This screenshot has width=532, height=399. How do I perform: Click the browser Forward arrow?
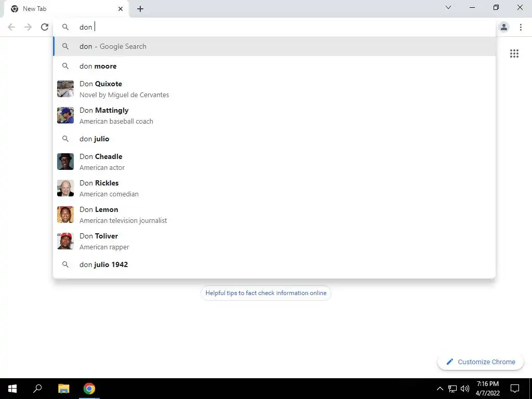[28, 27]
